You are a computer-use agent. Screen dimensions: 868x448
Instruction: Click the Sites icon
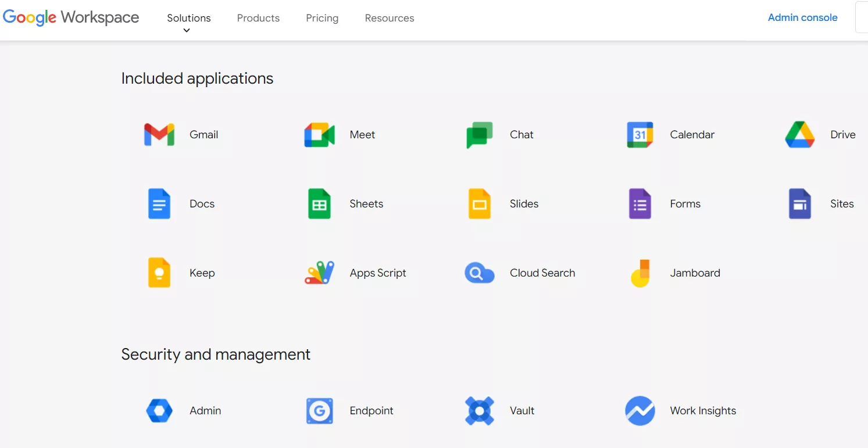(800, 204)
